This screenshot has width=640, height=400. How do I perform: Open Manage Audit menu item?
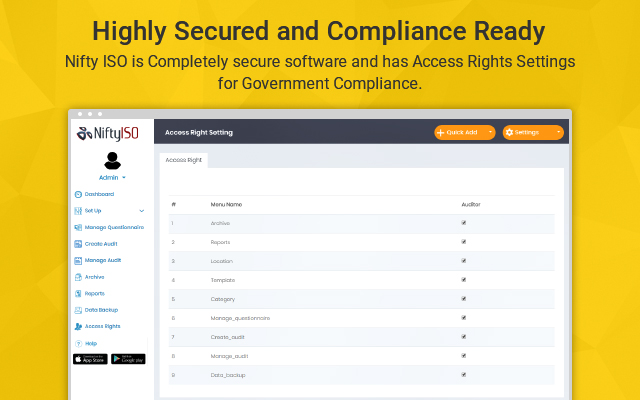click(x=103, y=260)
